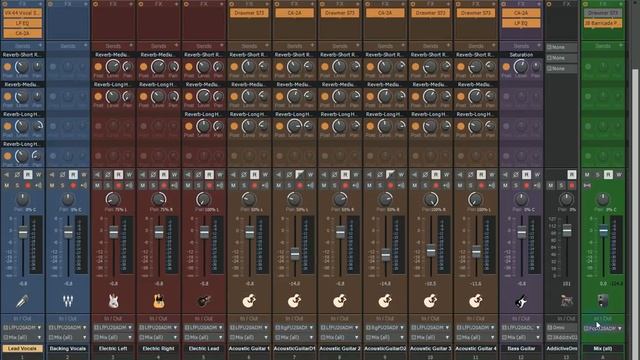Open Lead Vocals input dropdown
Viewport: 640px width, 360px height.
pos(22,327)
